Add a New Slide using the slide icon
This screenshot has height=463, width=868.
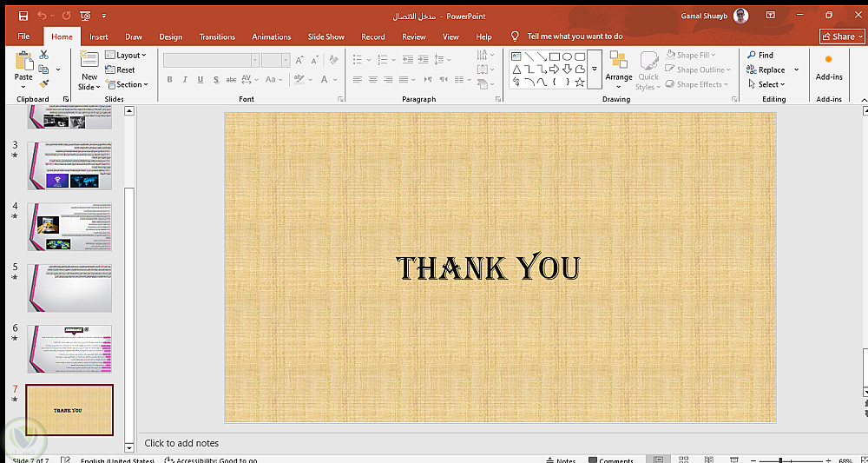click(89, 60)
